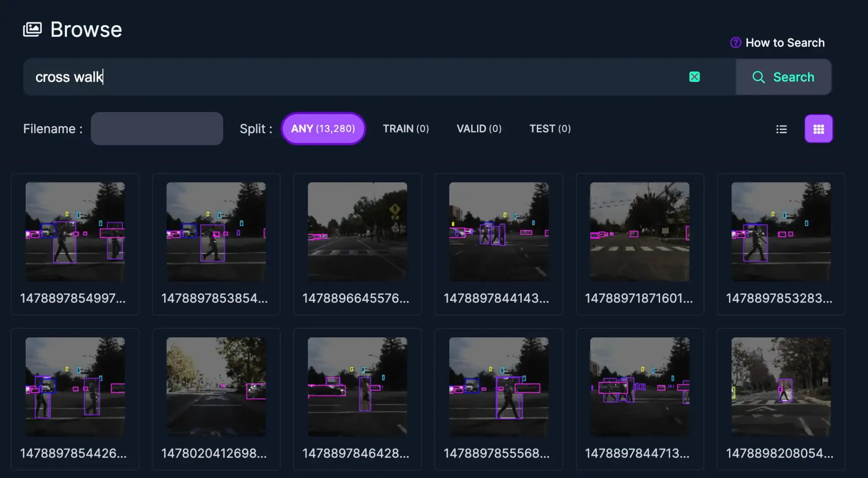Click filename text 1478896645576...
Viewport: 868px width, 478px height.
coord(355,298)
